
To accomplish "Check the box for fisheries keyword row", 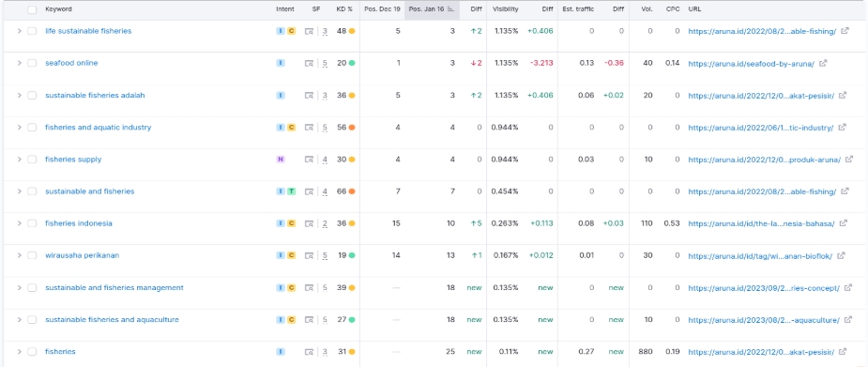I will click(x=32, y=352).
